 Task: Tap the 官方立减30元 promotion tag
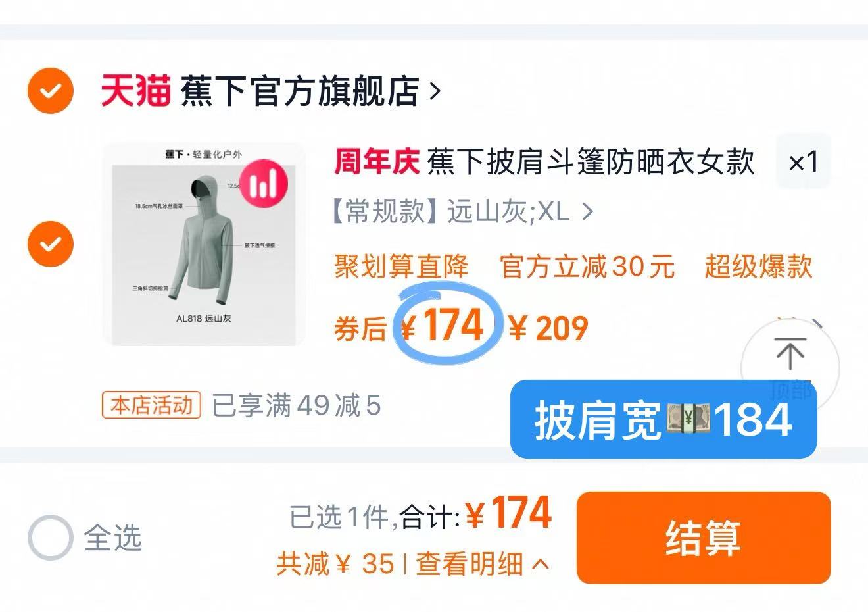588,267
